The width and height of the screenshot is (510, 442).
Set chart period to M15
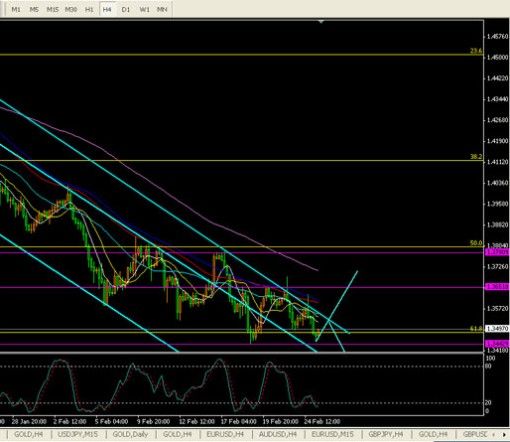coord(52,10)
